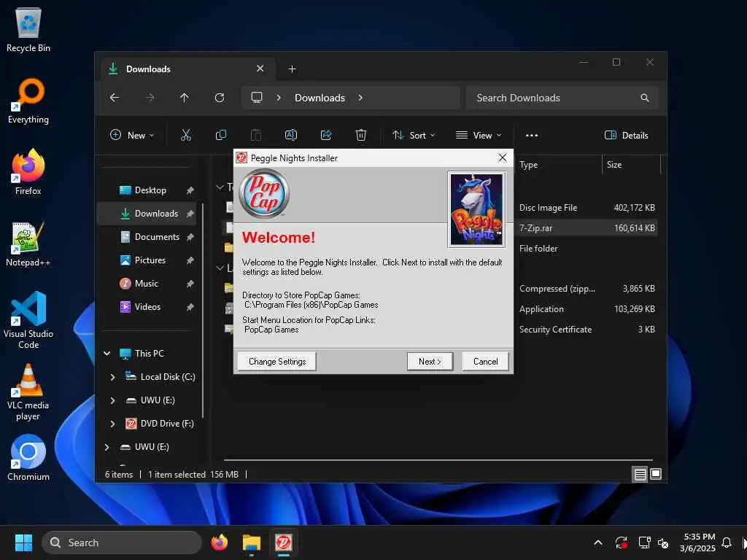Go back in File Explorer
This screenshot has height=560, width=747.
click(x=115, y=98)
